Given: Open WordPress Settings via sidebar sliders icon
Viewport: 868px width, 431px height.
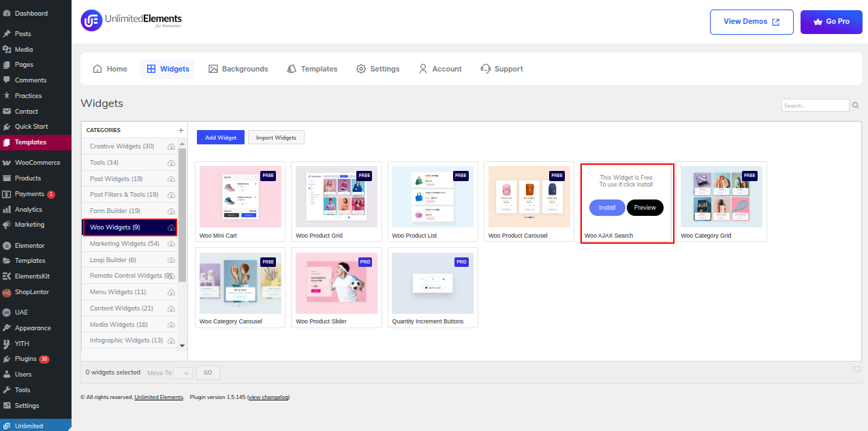Looking at the screenshot, I should click(x=7, y=406).
